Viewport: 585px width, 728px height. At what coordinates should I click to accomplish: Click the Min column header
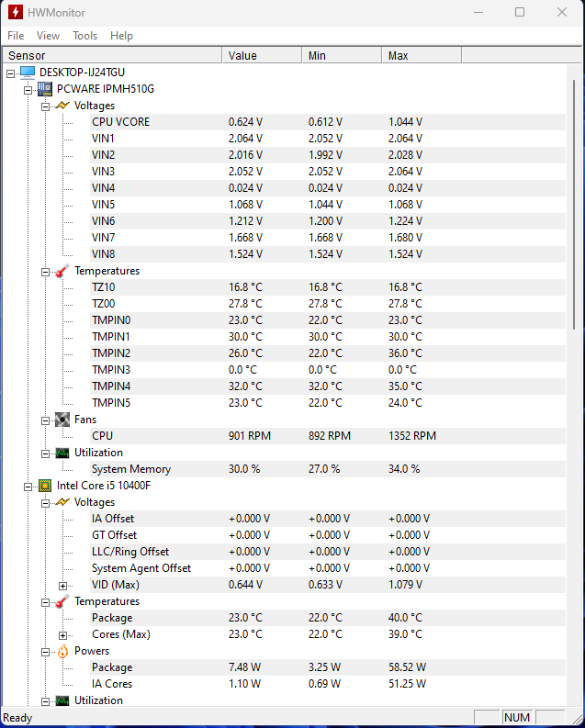[342, 55]
